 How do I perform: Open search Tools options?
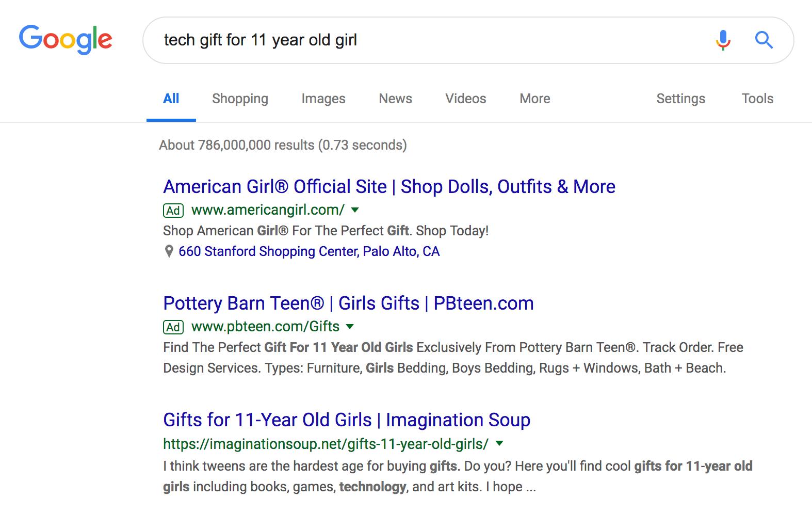(757, 99)
